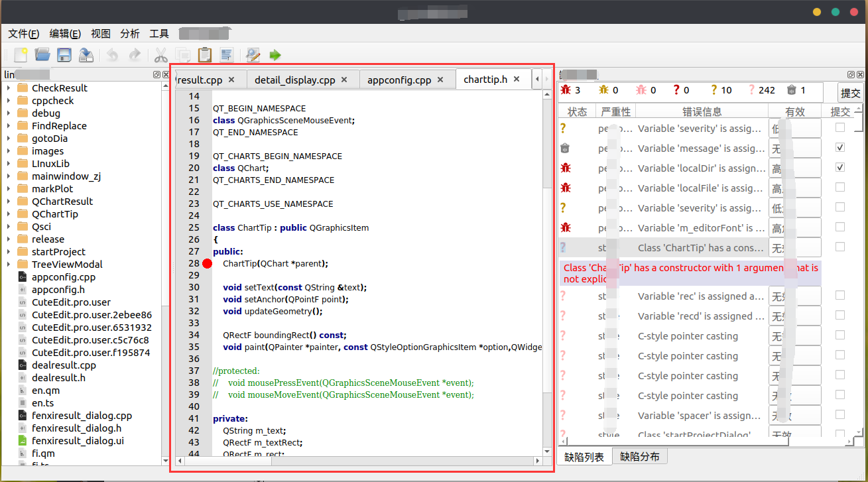The height and width of the screenshot is (482, 868).
Task: Sort by 严重性 column header
Action: click(616, 112)
